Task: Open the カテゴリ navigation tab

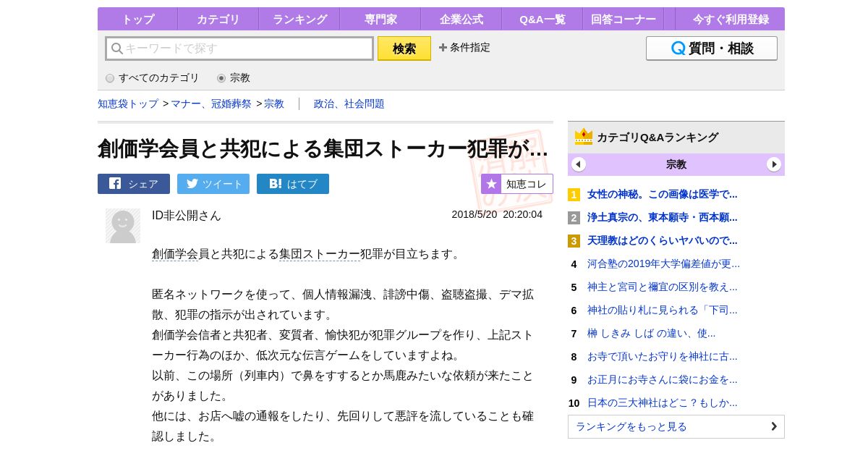Action: click(x=218, y=20)
